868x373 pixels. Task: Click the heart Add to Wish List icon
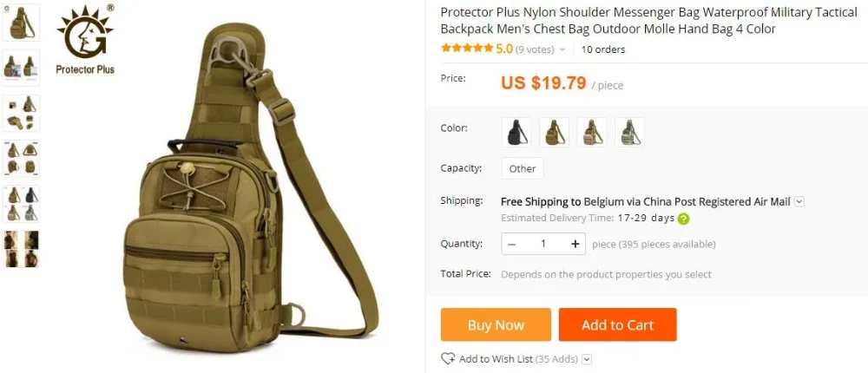(x=448, y=358)
